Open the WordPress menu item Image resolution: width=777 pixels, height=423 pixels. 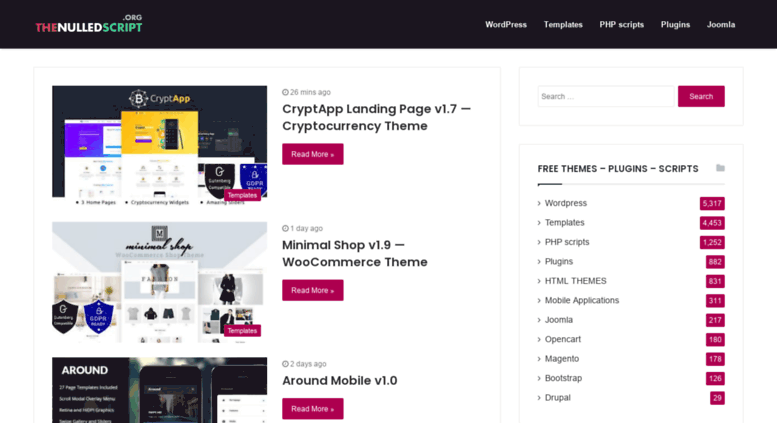coord(505,24)
